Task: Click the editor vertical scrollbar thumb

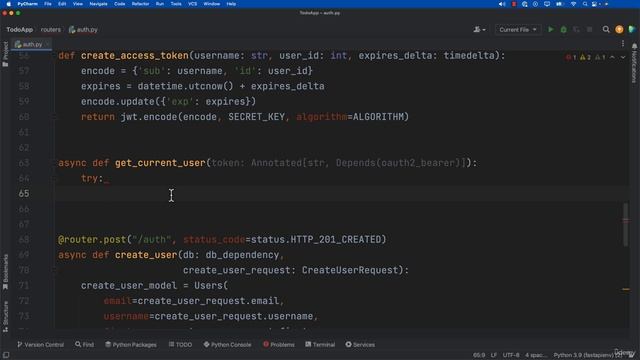Action: click(625, 224)
